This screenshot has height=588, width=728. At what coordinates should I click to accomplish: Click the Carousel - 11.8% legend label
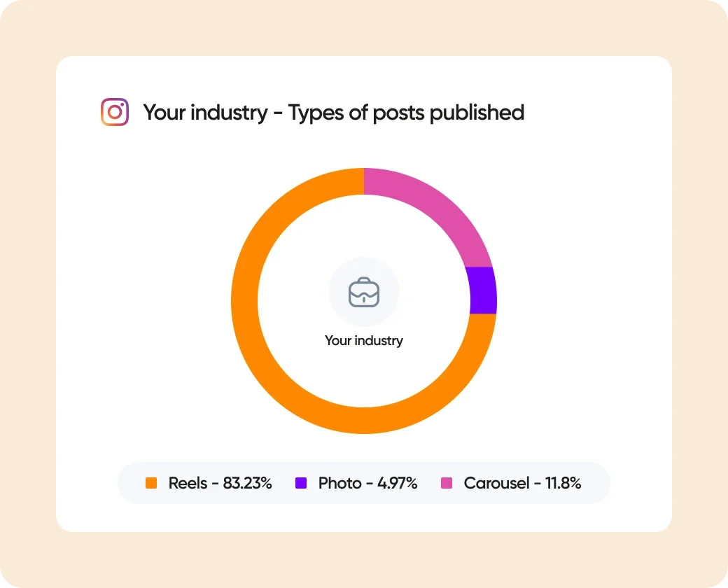point(522,483)
